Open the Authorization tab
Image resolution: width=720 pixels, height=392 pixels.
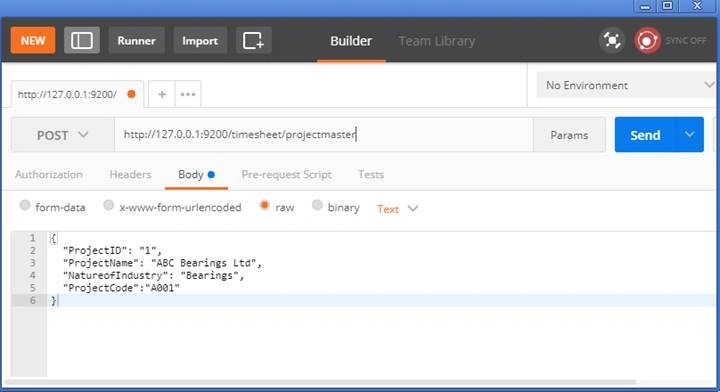(x=49, y=174)
